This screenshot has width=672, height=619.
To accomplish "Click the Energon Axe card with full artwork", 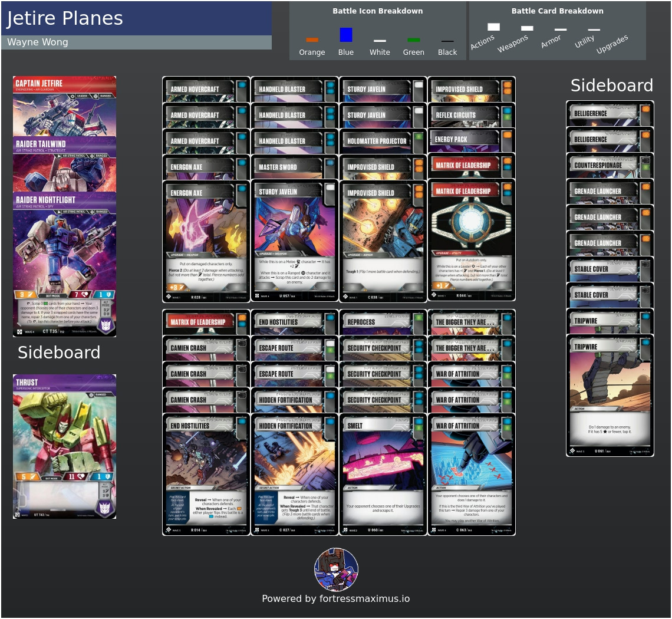I will 206,242.
